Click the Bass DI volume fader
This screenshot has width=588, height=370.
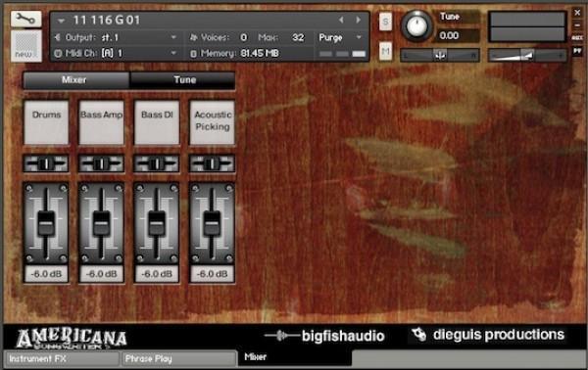(x=157, y=223)
